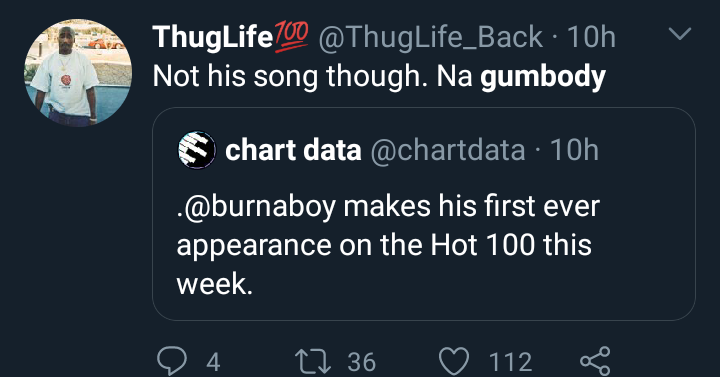The image size is (720, 377).
Task: View the 4 replies count
Action: pos(213,362)
